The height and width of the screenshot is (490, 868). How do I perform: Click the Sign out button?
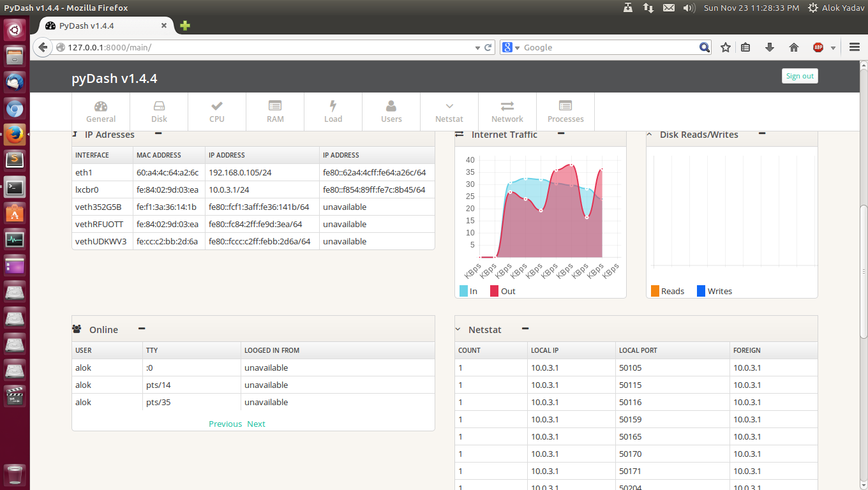click(x=799, y=76)
